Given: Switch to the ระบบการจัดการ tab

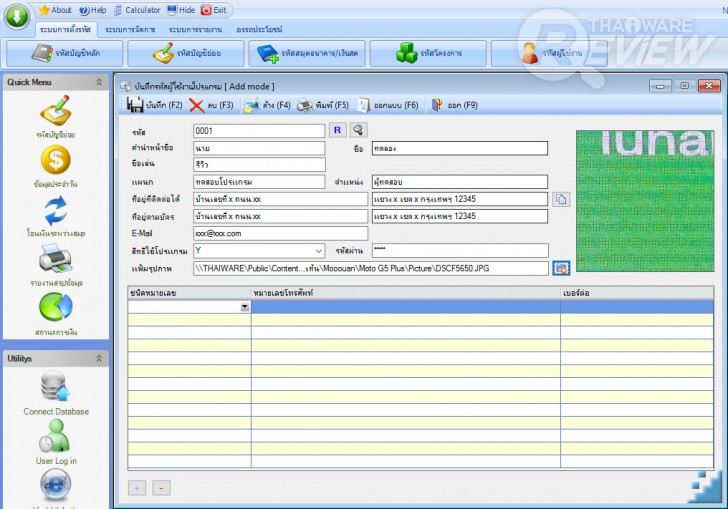Looking at the screenshot, I should pyautogui.click(x=130, y=29).
